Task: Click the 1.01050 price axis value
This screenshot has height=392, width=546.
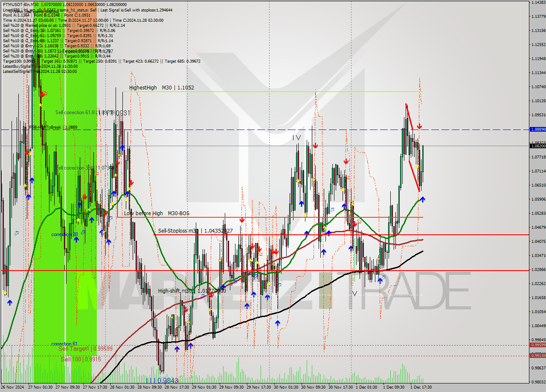Action: (538, 311)
